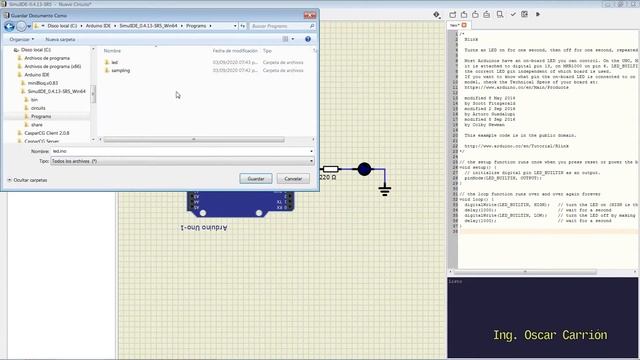This screenshot has height=360, width=640.
Task: Click Arduino IDE in the address bar
Action: 98,26
